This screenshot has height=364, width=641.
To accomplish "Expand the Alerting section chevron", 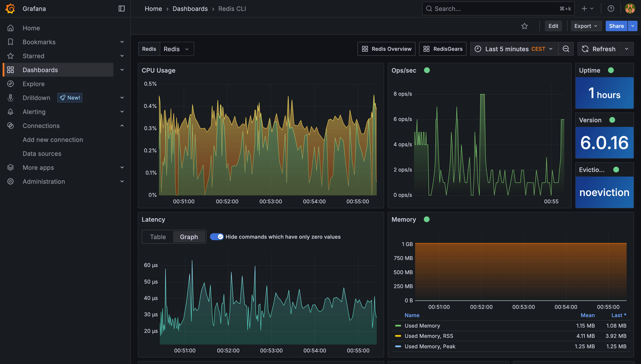I will 122,112.
